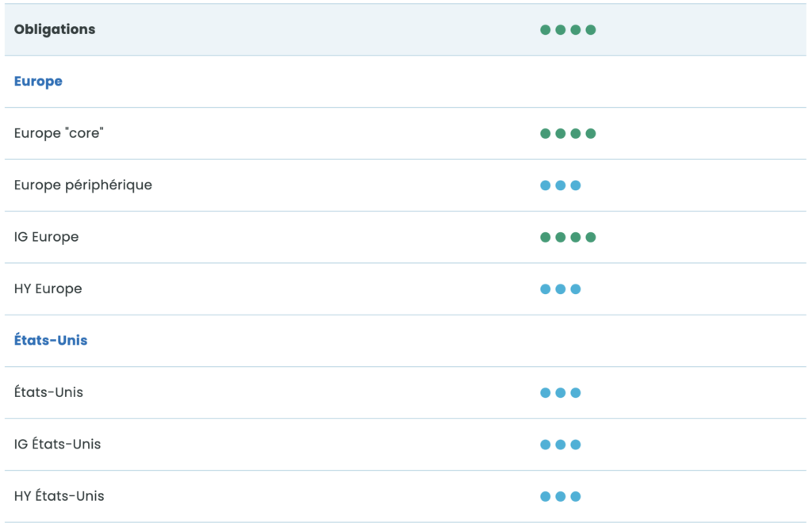Select the IG États-Unis row label

57,445
